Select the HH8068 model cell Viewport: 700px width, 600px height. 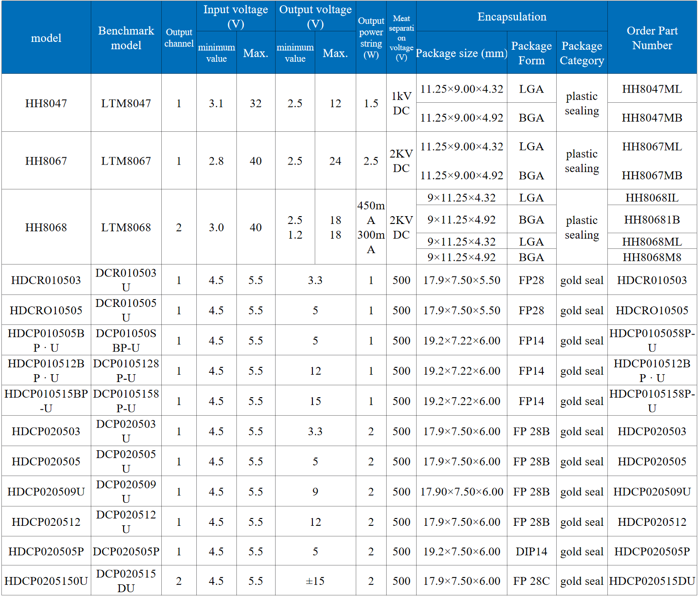pos(46,227)
